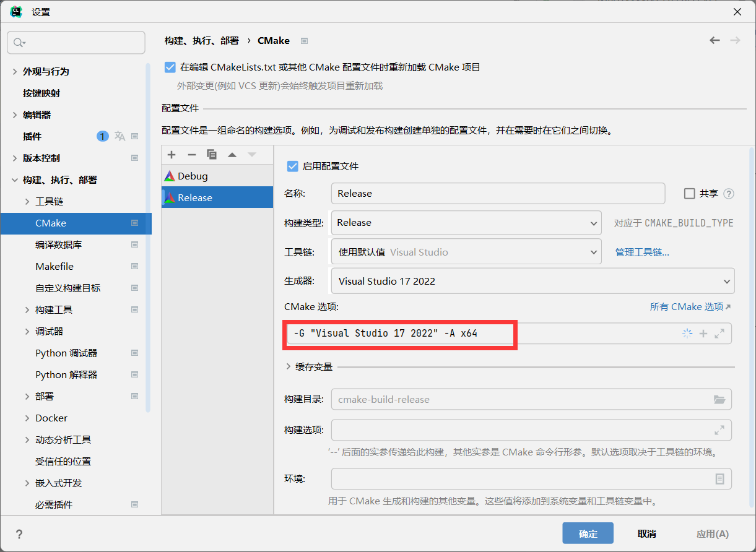Expand the 缓存变量 section

[x=289, y=367]
